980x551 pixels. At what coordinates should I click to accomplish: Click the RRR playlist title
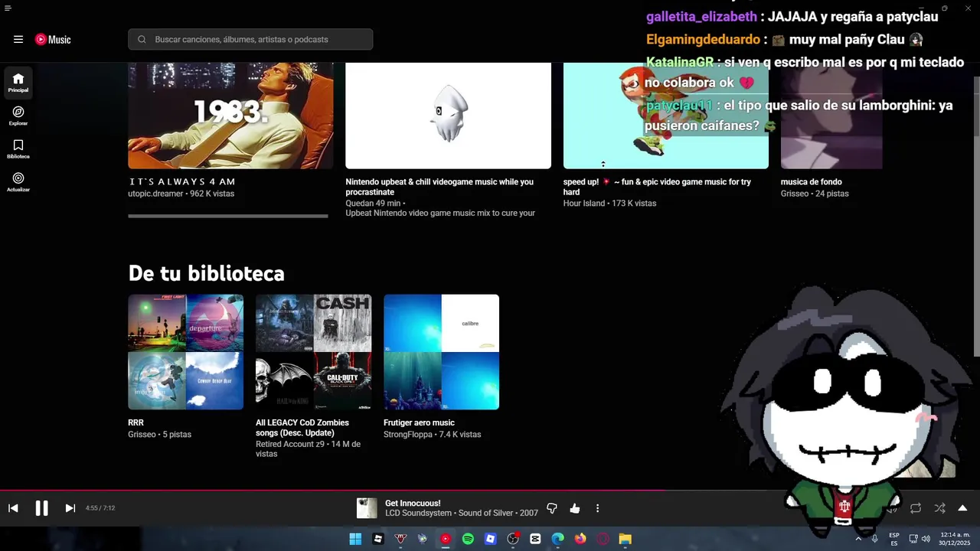point(136,422)
